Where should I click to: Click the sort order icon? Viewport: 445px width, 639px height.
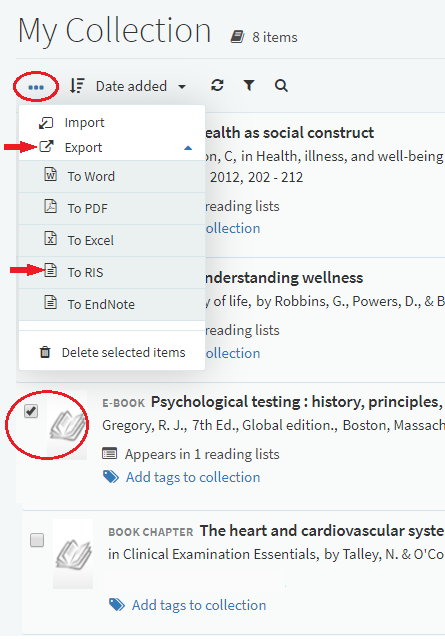[x=77, y=86]
